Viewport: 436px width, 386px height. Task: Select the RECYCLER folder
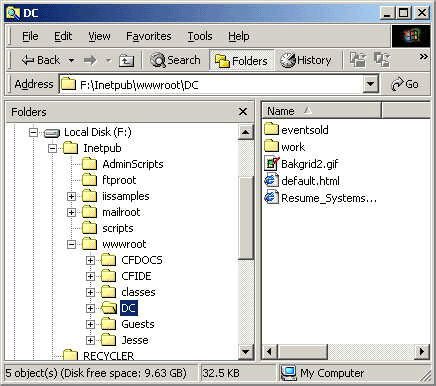click(x=99, y=355)
